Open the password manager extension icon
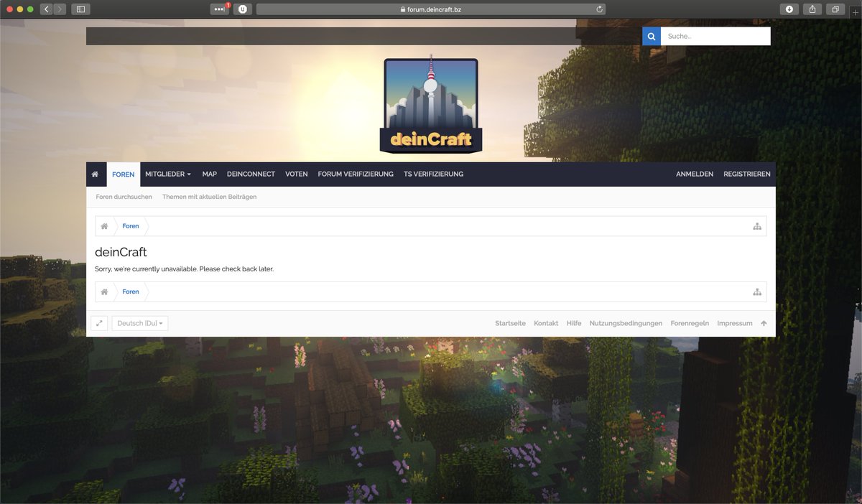The image size is (862, 504). coord(220,9)
